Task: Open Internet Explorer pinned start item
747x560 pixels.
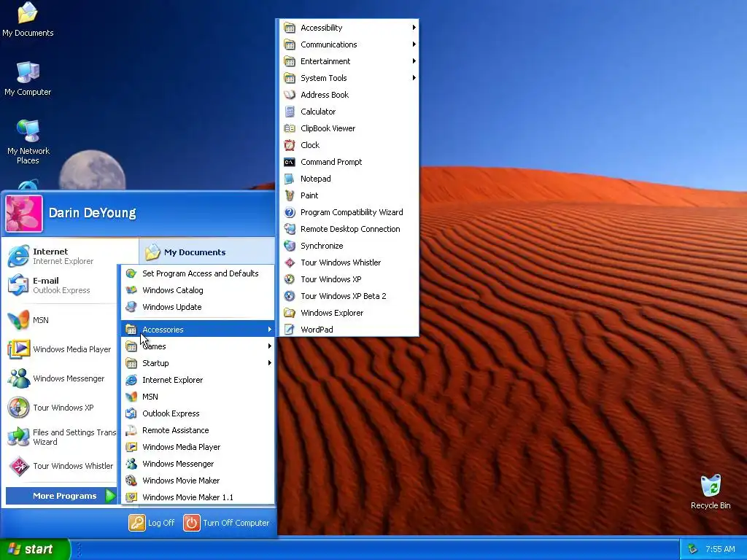Action: (62, 256)
